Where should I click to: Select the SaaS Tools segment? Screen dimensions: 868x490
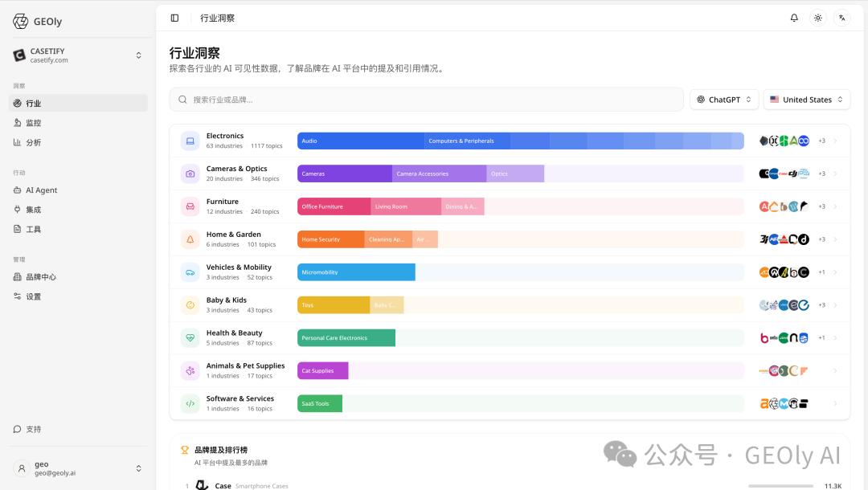point(320,404)
